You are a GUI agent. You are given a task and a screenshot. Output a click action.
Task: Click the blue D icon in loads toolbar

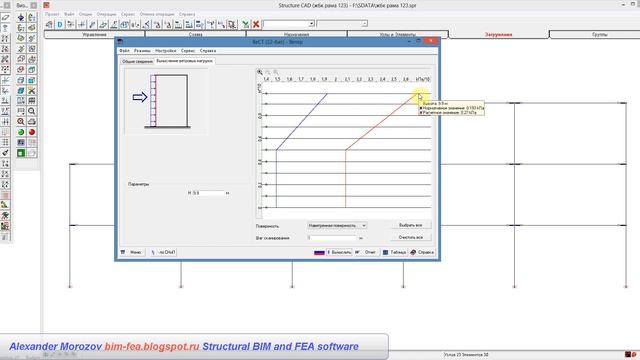[60, 24]
